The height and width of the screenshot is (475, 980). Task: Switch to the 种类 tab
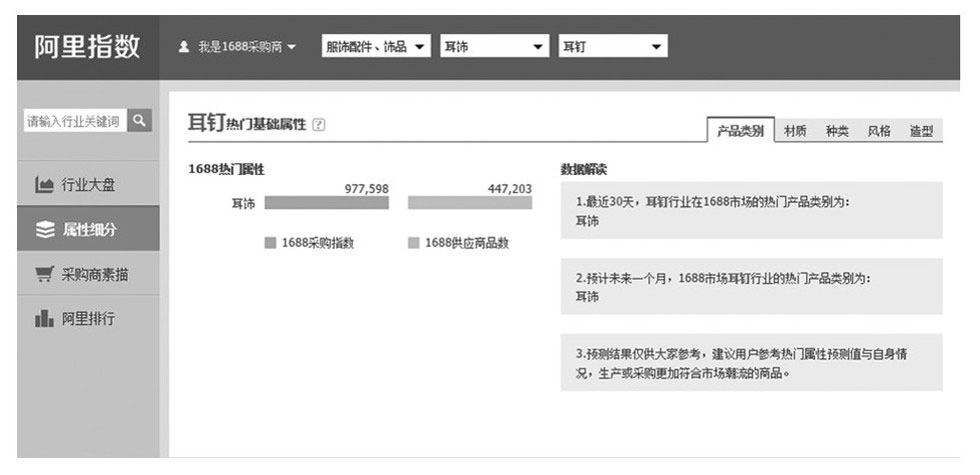pos(837,131)
